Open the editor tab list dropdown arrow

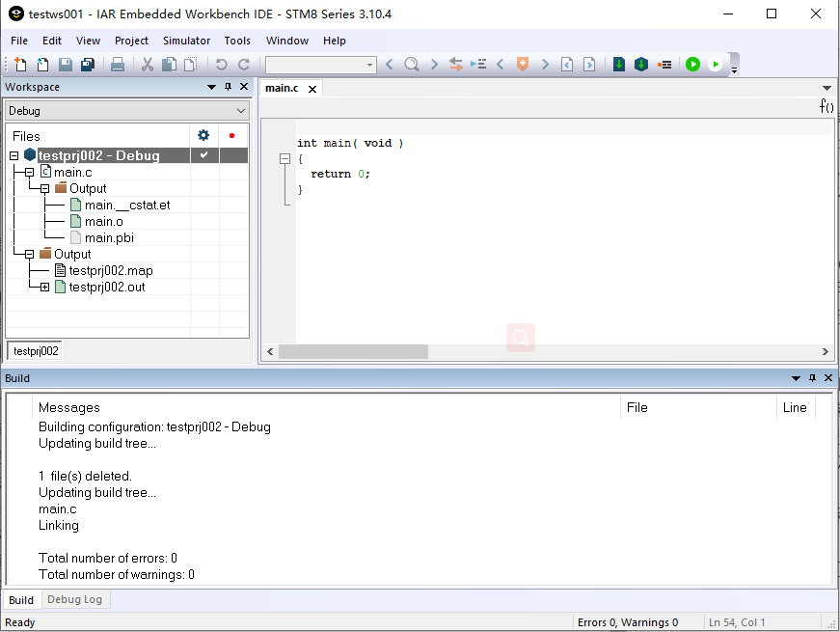click(x=826, y=88)
